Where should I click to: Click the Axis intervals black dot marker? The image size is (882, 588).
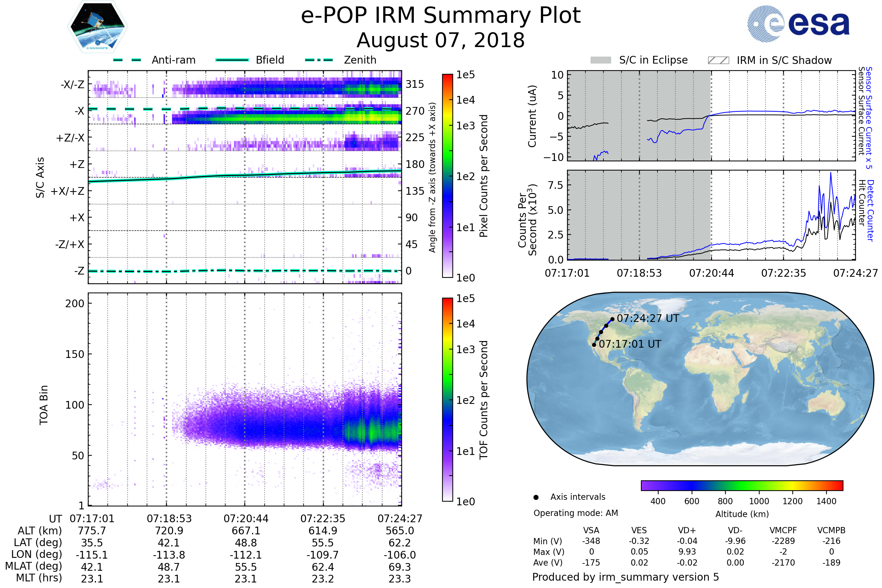point(536,497)
